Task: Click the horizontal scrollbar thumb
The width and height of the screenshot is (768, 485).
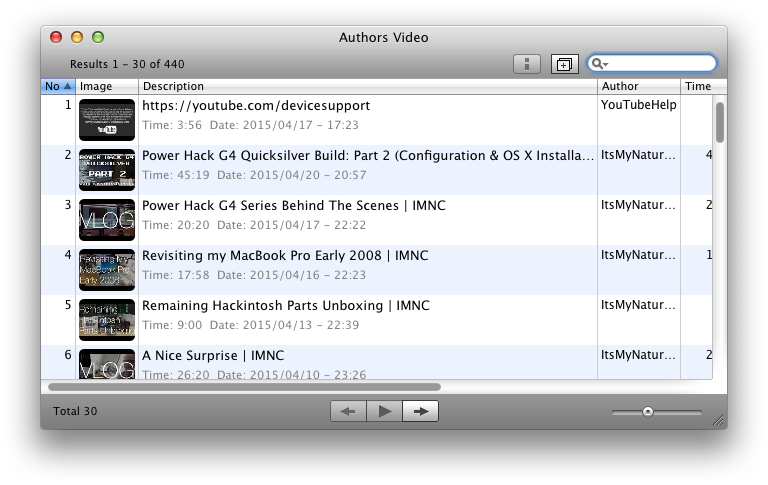Action: [x=244, y=387]
